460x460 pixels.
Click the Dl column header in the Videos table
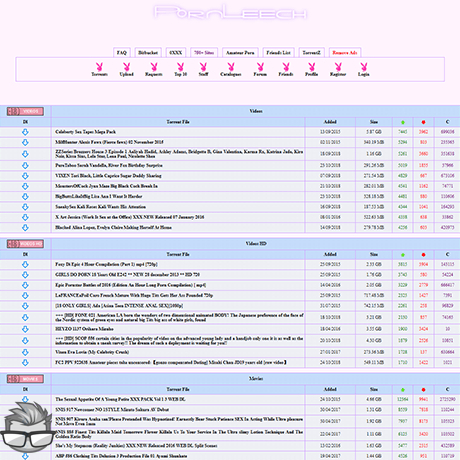click(x=25, y=122)
